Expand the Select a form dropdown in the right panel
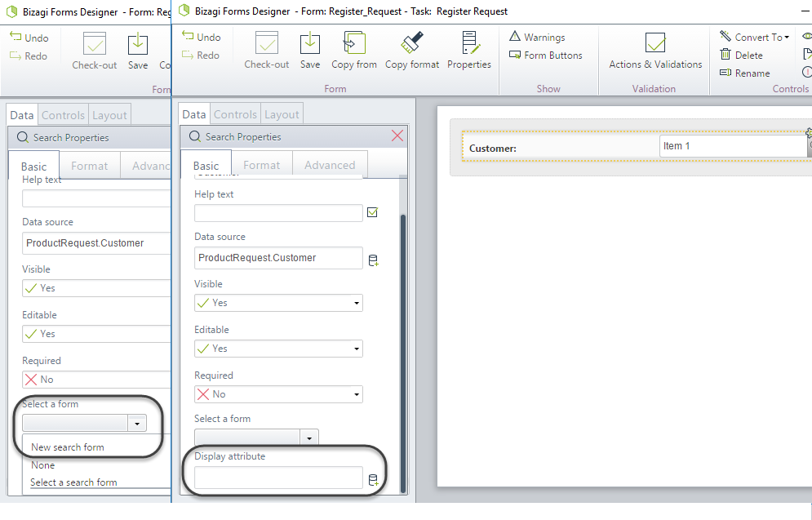The image size is (812, 520). [x=309, y=438]
